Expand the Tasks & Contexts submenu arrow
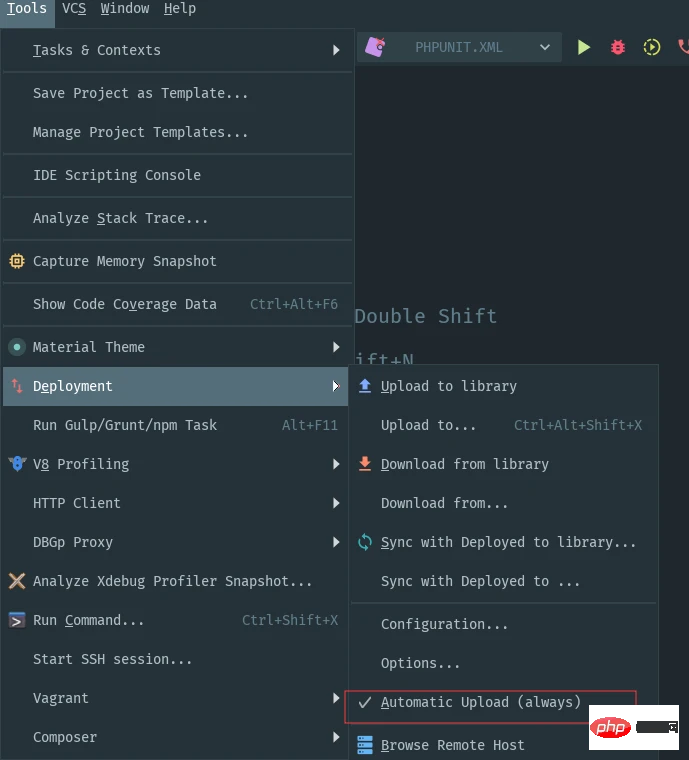The width and height of the screenshot is (689, 760). tap(336, 50)
